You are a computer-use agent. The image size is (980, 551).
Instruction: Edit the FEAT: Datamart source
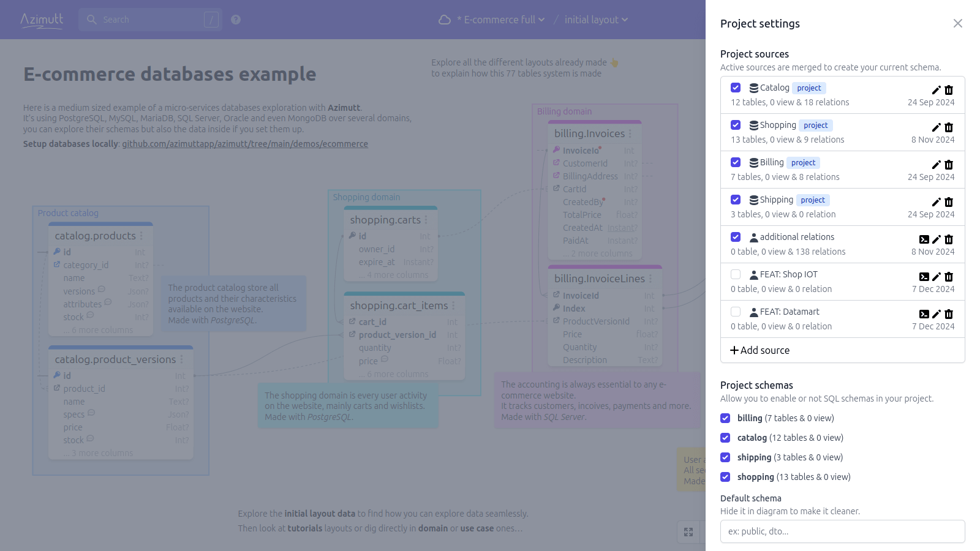(x=936, y=314)
